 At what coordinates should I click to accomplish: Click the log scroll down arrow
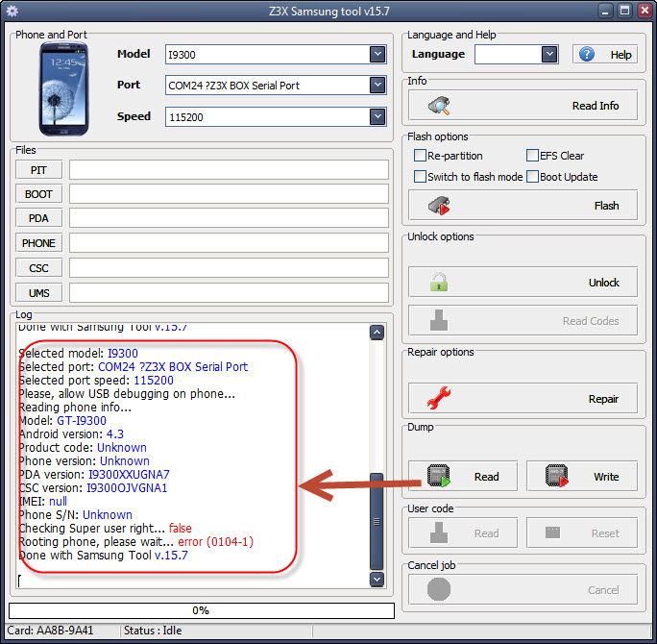point(377,579)
